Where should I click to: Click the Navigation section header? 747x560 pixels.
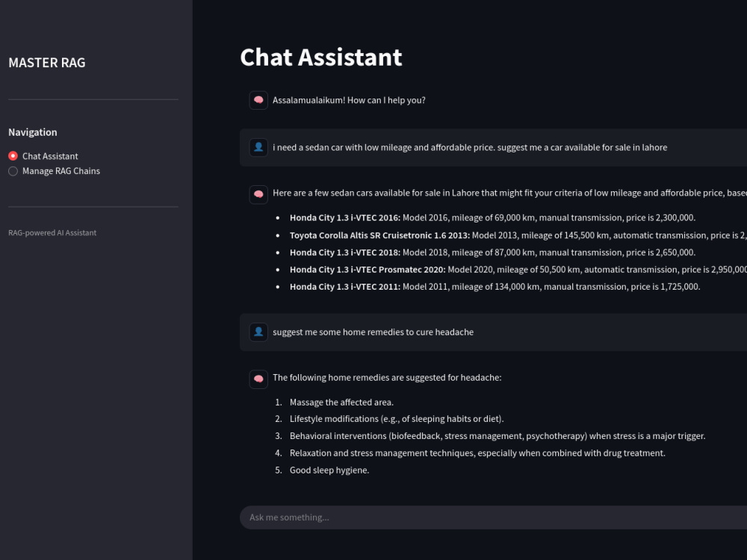33,132
